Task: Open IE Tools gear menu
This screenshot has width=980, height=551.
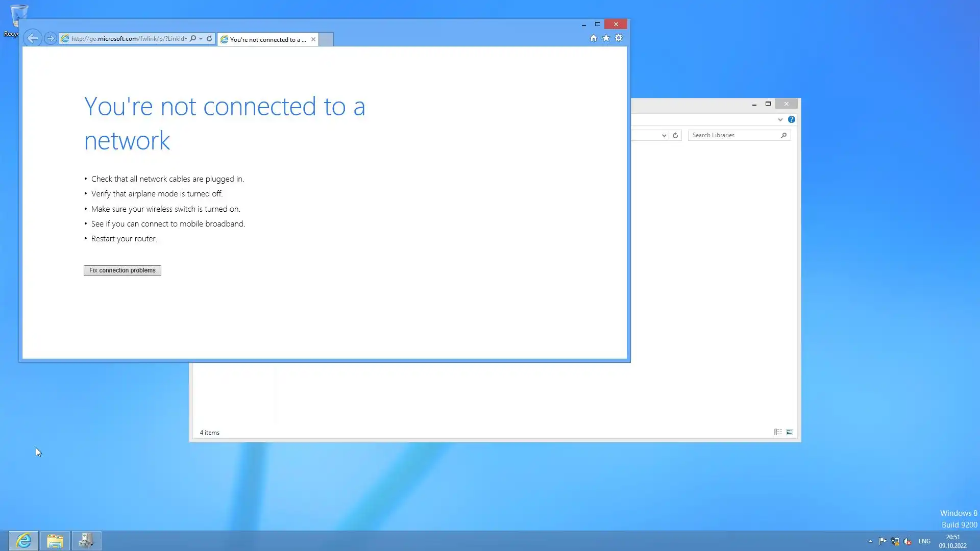Action: tap(619, 38)
